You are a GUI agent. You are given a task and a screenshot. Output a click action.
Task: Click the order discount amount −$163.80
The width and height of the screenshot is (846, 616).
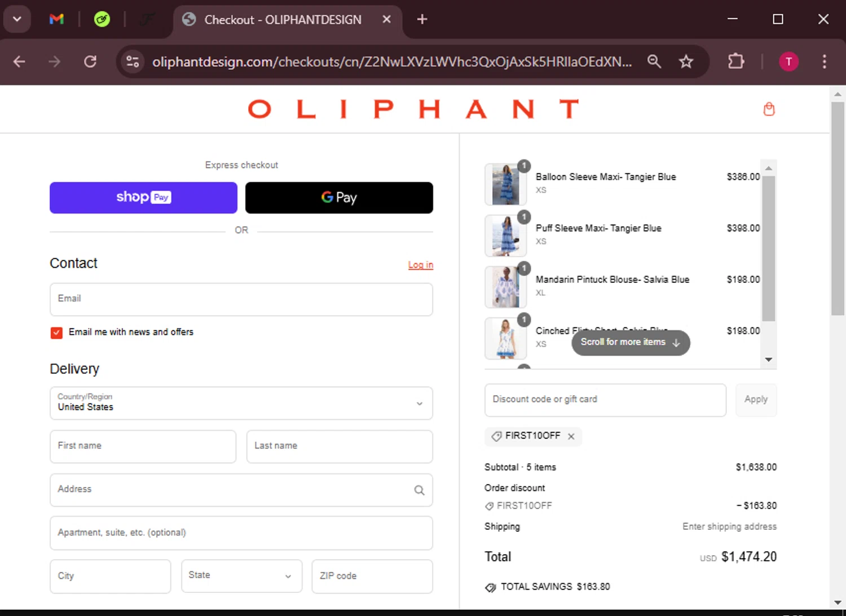(756, 506)
